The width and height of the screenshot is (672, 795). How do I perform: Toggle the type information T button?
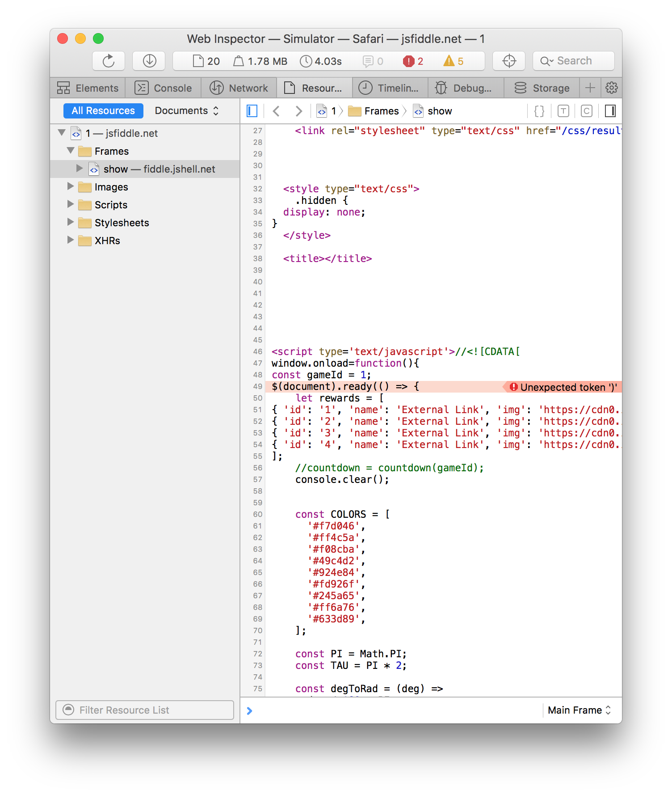coord(563,111)
